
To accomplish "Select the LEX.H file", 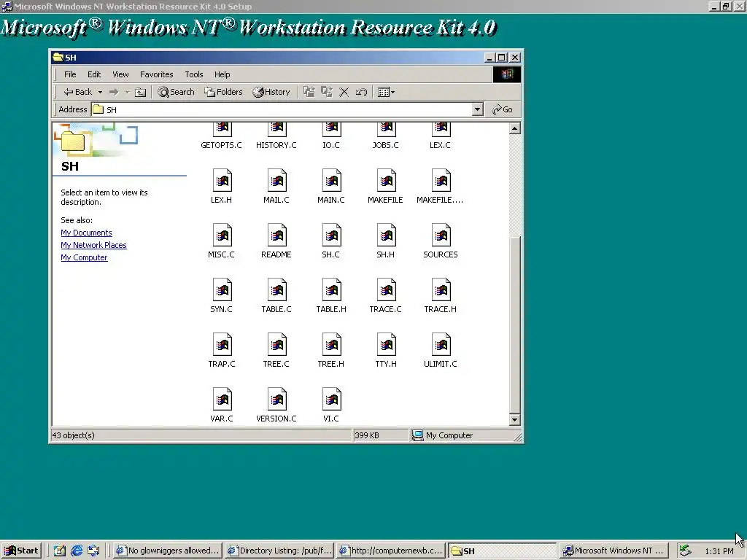I will click(x=222, y=187).
